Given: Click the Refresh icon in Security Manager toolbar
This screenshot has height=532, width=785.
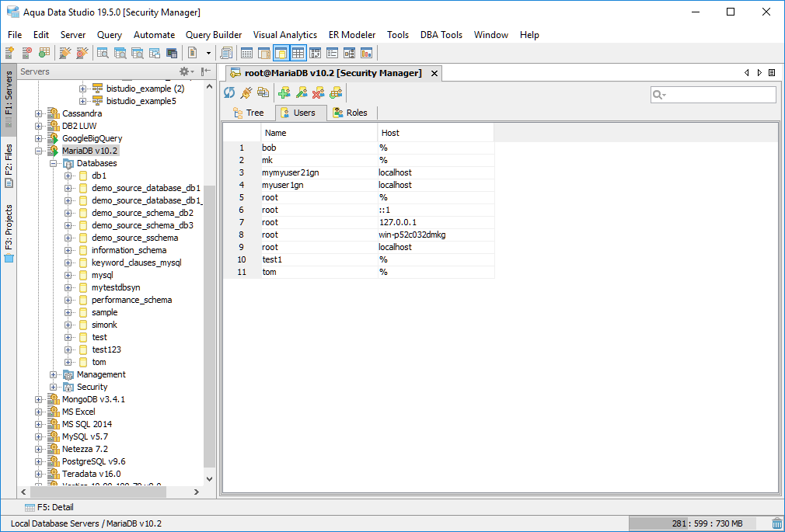Looking at the screenshot, I should coord(229,93).
